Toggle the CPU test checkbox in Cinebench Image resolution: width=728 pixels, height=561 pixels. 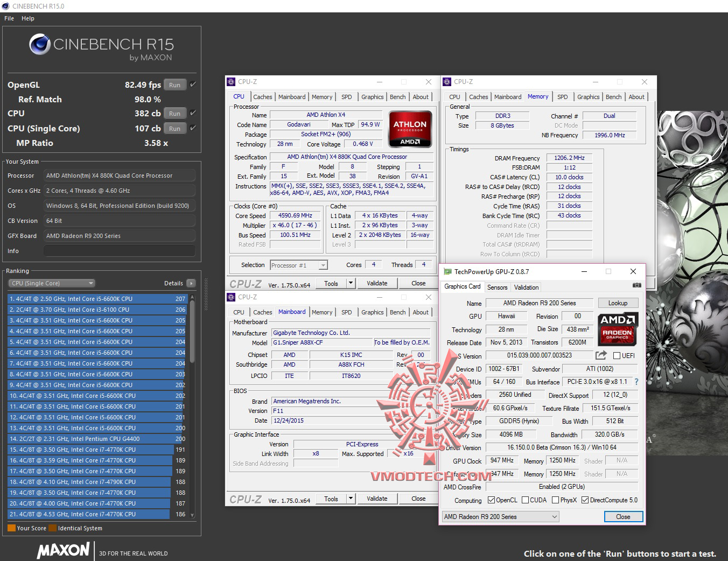pyautogui.click(x=193, y=113)
